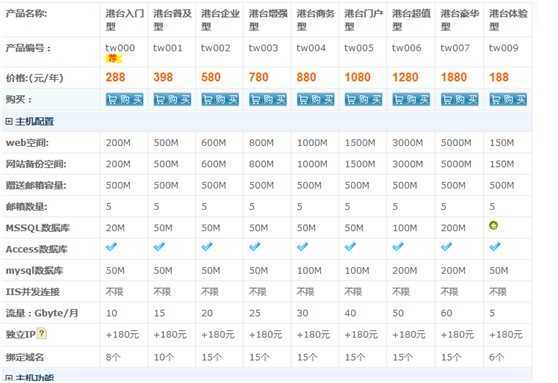
Task: Click Access checkmark for tw000
Action: (112, 247)
